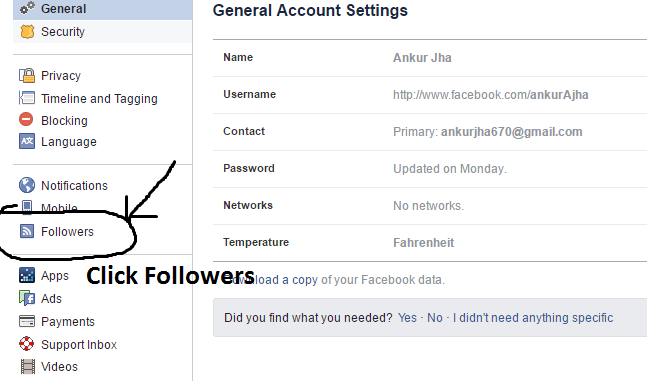Click the Blocking red circle icon
The width and height of the screenshot is (647, 381).
(26, 120)
